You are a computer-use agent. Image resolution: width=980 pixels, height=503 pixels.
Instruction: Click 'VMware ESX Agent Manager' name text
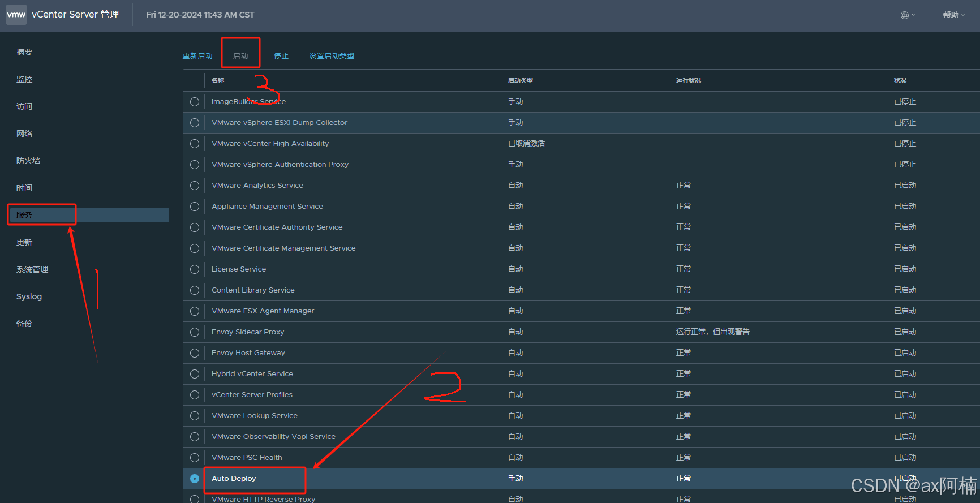tap(263, 311)
